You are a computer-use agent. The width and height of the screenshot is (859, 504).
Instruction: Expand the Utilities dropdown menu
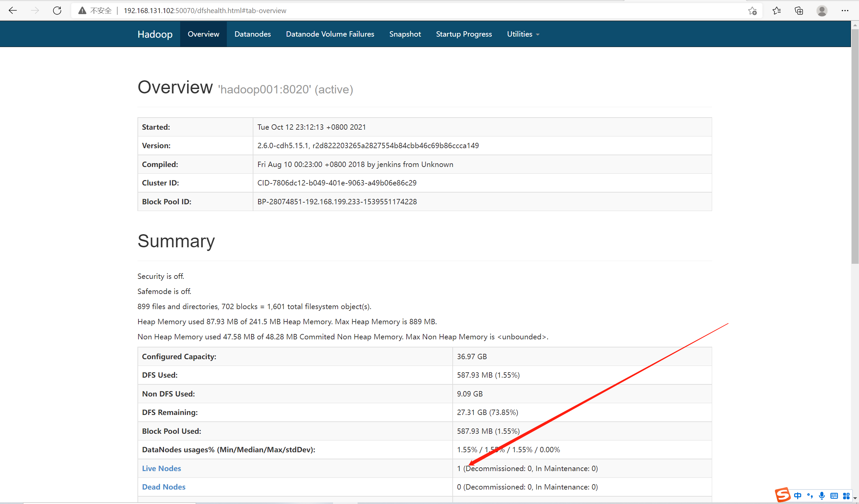click(x=523, y=34)
